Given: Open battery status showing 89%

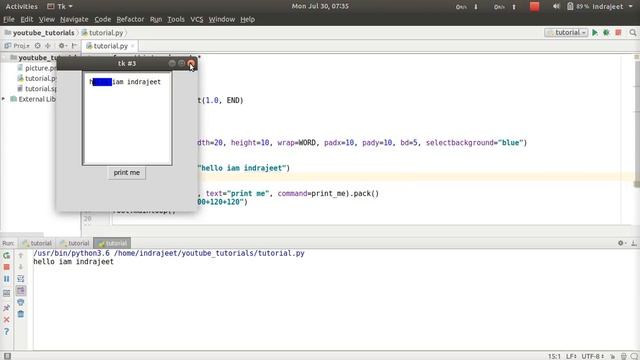Looking at the screenshot, I should 578,7.
